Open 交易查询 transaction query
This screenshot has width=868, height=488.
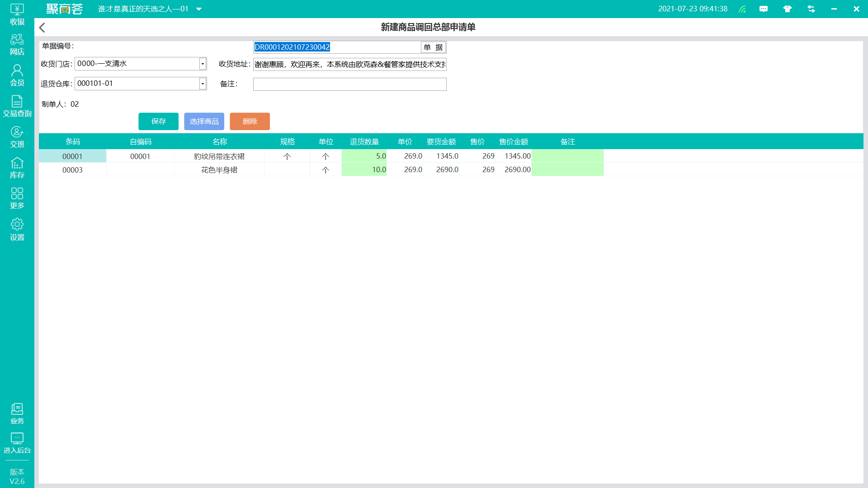point(17,107)
